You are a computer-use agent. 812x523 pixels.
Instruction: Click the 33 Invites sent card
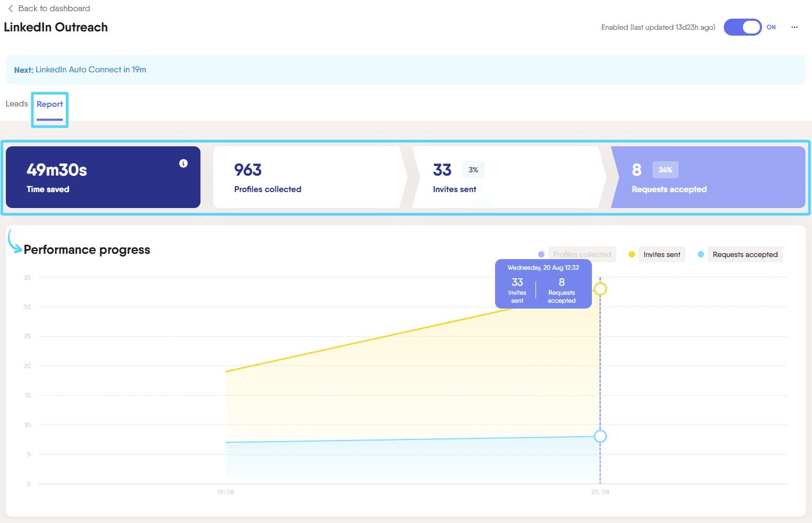tap(508, 177)
